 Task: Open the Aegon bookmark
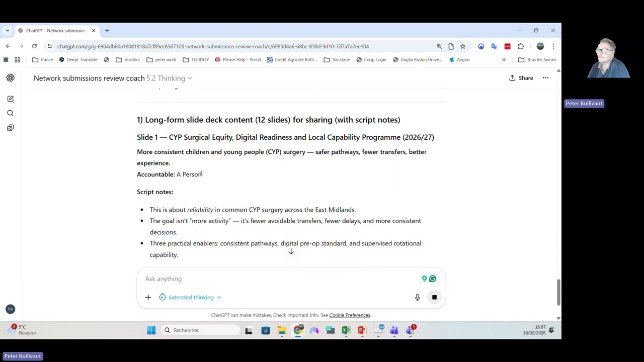(459, 60)
